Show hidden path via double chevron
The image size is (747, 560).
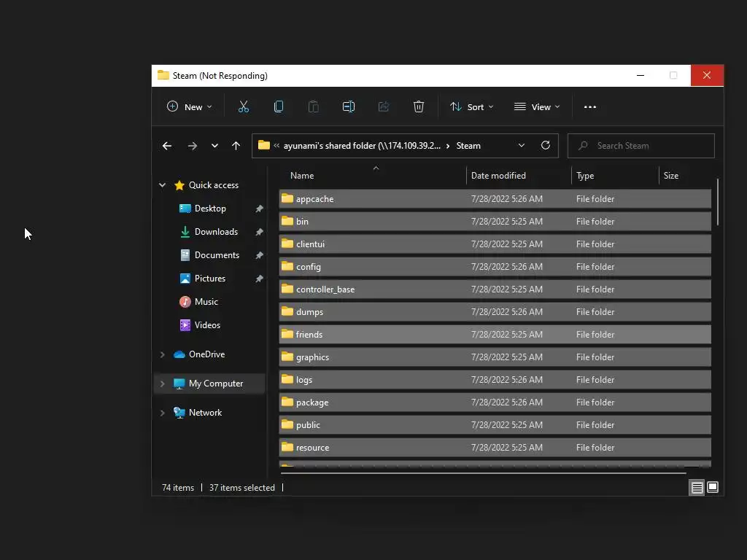click(x=276, y=146)
